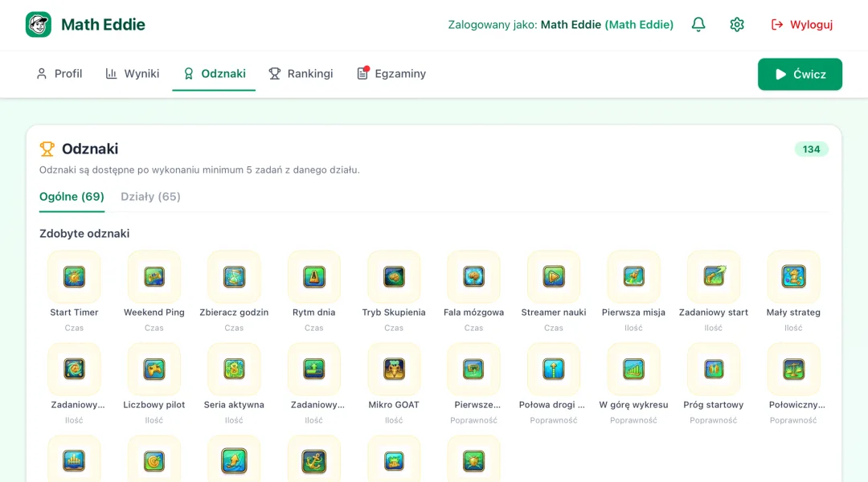
Task: Open settings via the gear icon
Action: pyautogui.click(x=737, y=24)
